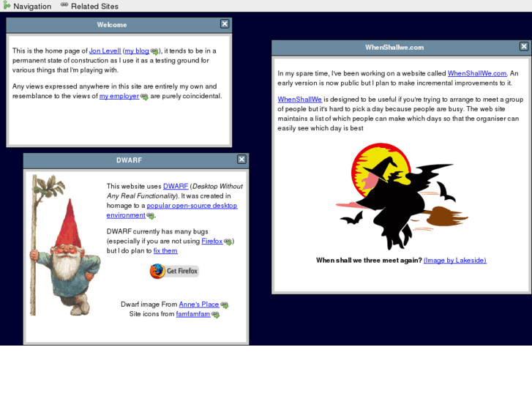Screen dimensions: 532x399
Task: Follow the 'fix them' link
Action: [x=165, y=251]
